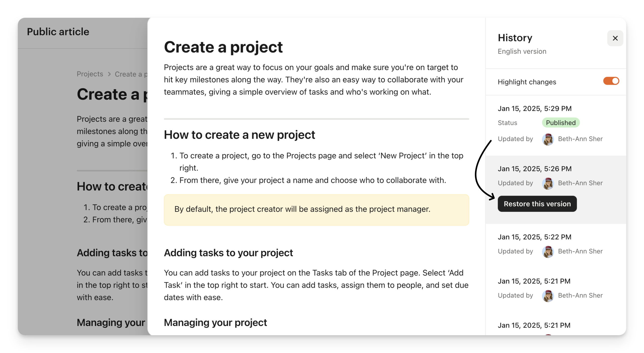Select the 5:29 PM published version entry
The width and height of the screenshot is (644, 353).
tap(535, 109)
